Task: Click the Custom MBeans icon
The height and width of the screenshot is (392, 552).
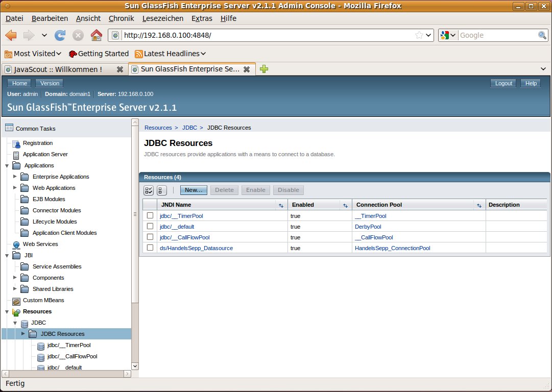Action: 16,301
